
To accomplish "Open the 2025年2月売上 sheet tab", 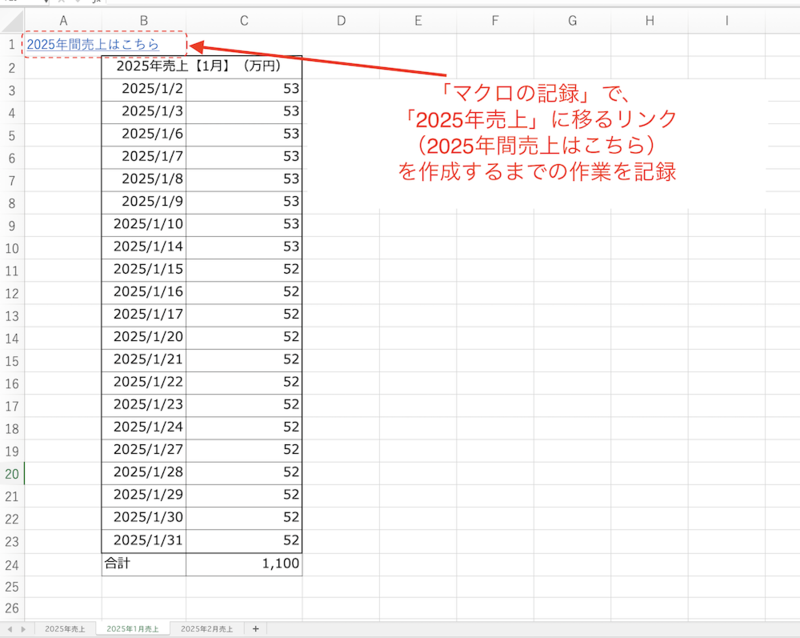I will pyautogui.click(x=207, y=629).
